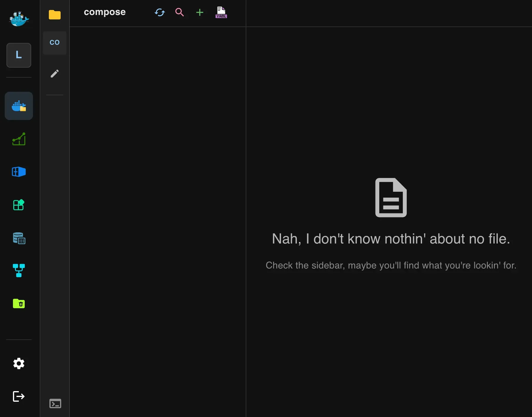
Task: Select the Docker compose stacks sidebar icon
Action: coord(19,106)
